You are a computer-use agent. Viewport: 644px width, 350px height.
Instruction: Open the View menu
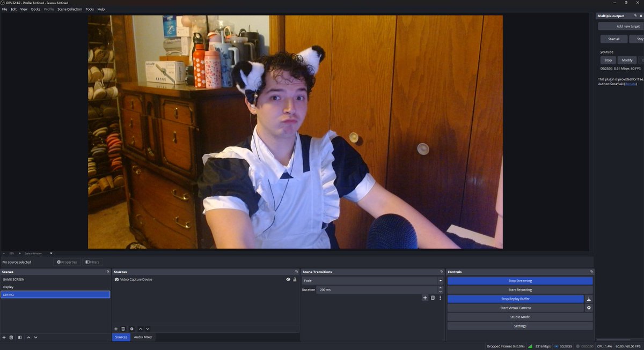pos(24,9)
